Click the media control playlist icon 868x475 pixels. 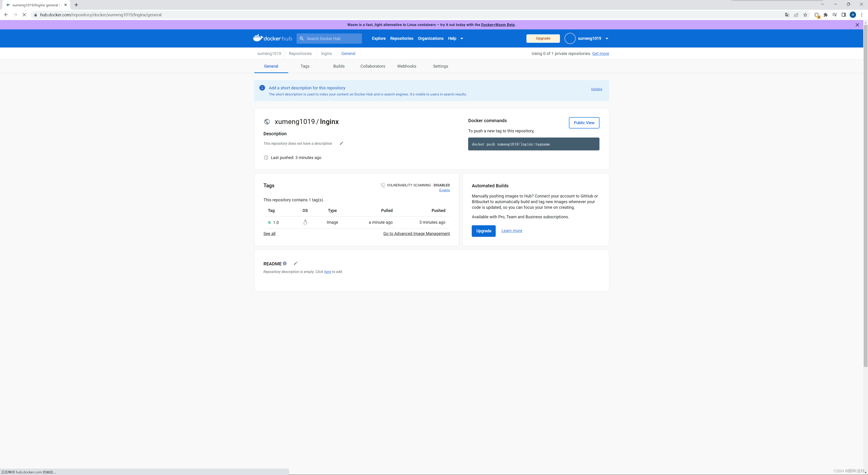(835, 15)
